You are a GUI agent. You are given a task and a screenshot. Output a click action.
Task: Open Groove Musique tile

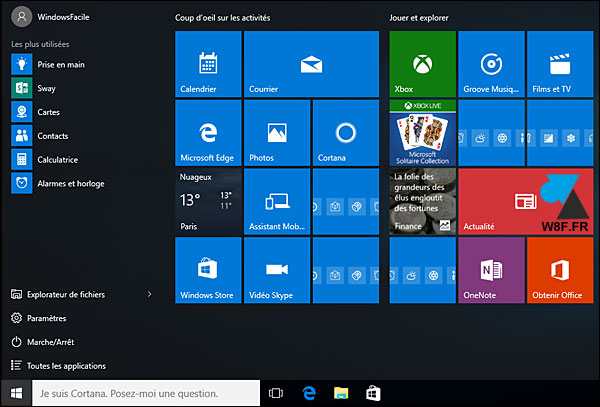click(491, 64)
